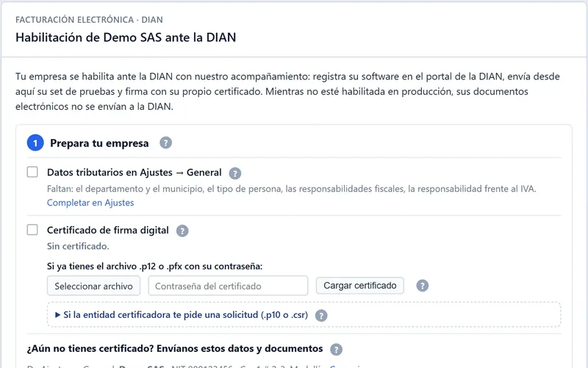Click help icon after .p10 o .csr text
The height and width of the screenshot is (368, 588).
coord(321,316)
